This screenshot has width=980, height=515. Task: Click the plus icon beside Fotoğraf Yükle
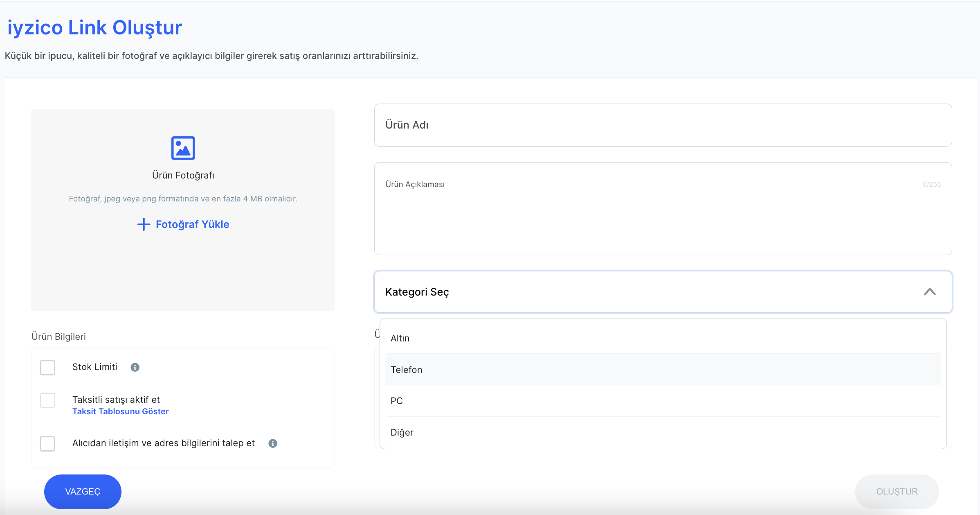(144, 224)
